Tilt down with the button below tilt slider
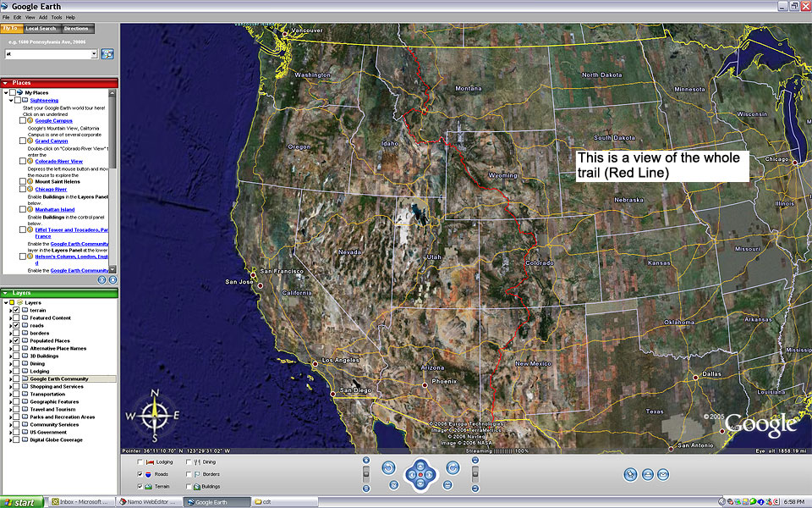The width and height of the screenshot is (812, 508). click(x=475, y=489)
